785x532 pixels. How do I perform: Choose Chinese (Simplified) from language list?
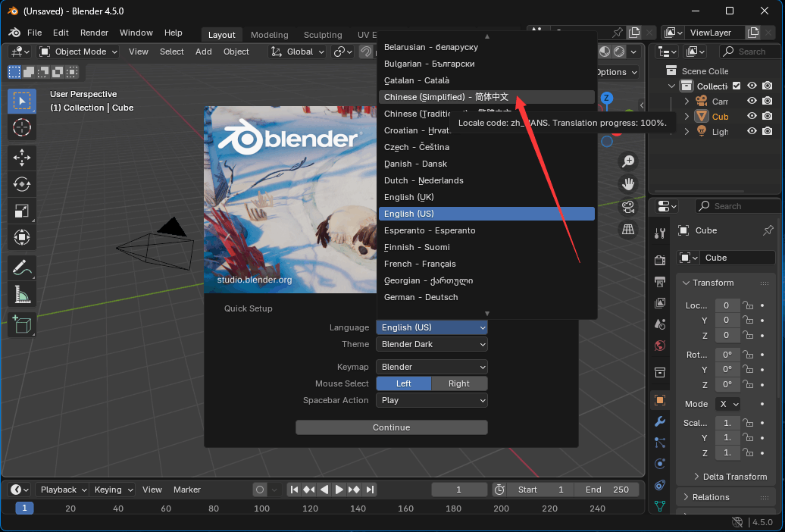(446, 97)
